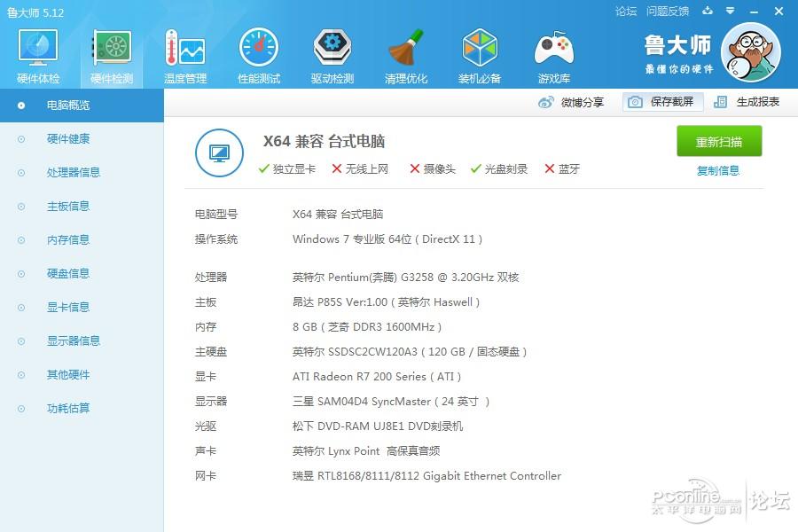Click the 鲁大师 5.12 title text

pos(35,12)
